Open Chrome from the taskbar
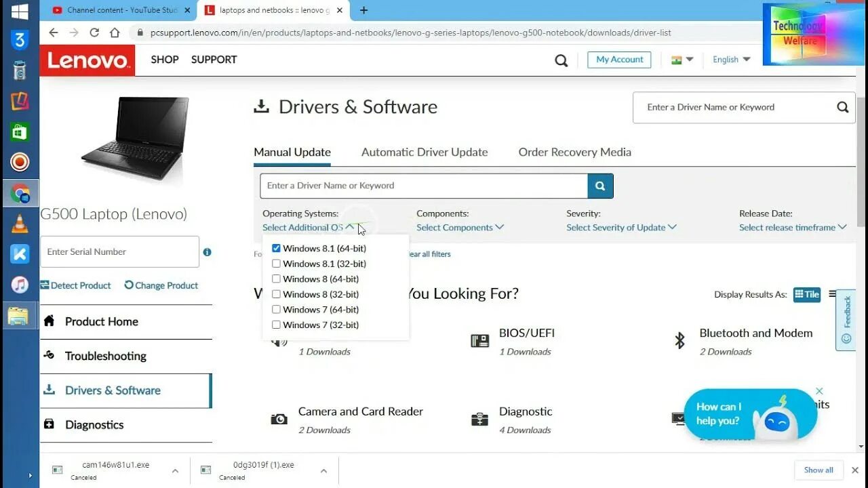This screenshot has height=488, width=868. tap(20, 193)
